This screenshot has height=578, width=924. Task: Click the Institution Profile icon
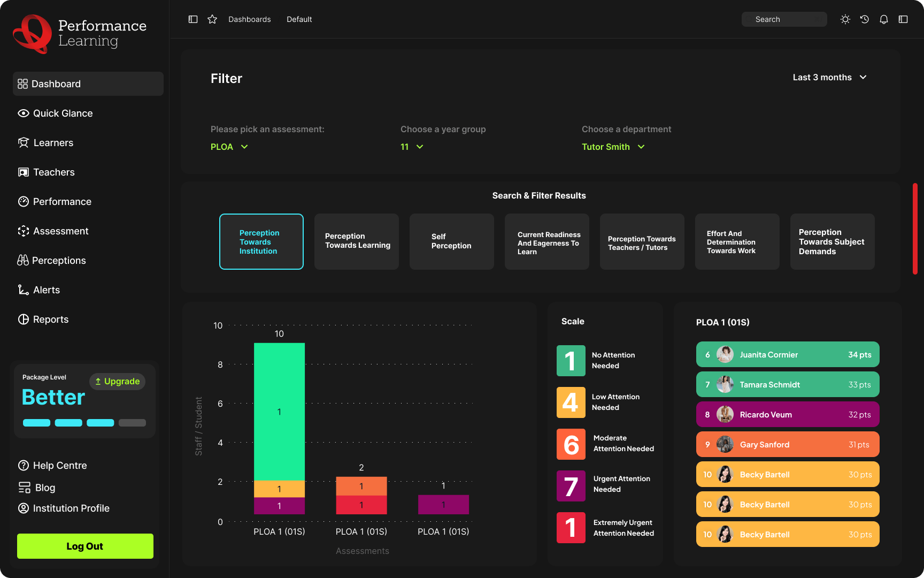pos(24,508)
